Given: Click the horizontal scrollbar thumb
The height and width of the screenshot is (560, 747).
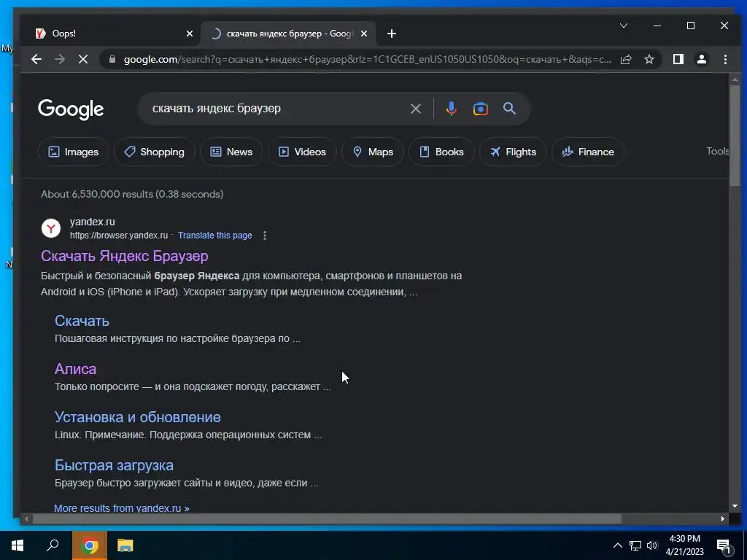Looking at the screenshot, I should coord(327,518).
